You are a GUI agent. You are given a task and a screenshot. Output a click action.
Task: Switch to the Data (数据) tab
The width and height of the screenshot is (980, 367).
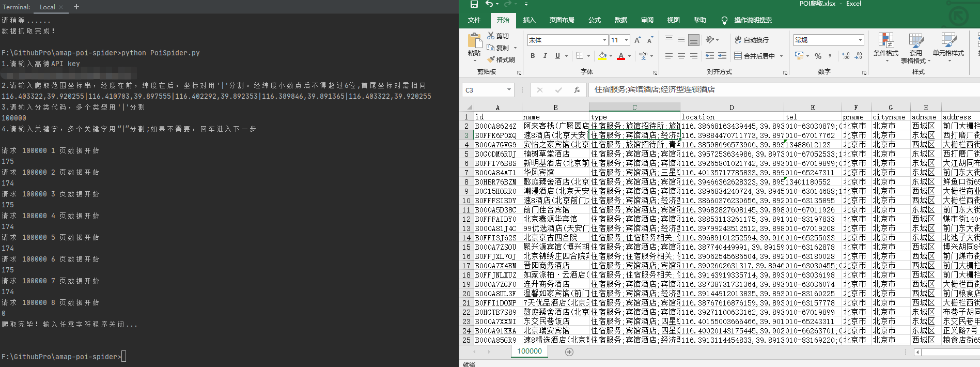pyautogui.click(x=621, y=20)
